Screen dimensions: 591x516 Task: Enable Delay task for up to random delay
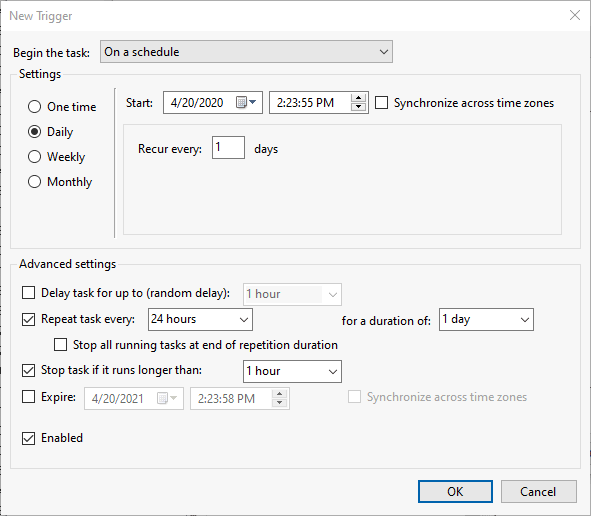click(29, 292)
